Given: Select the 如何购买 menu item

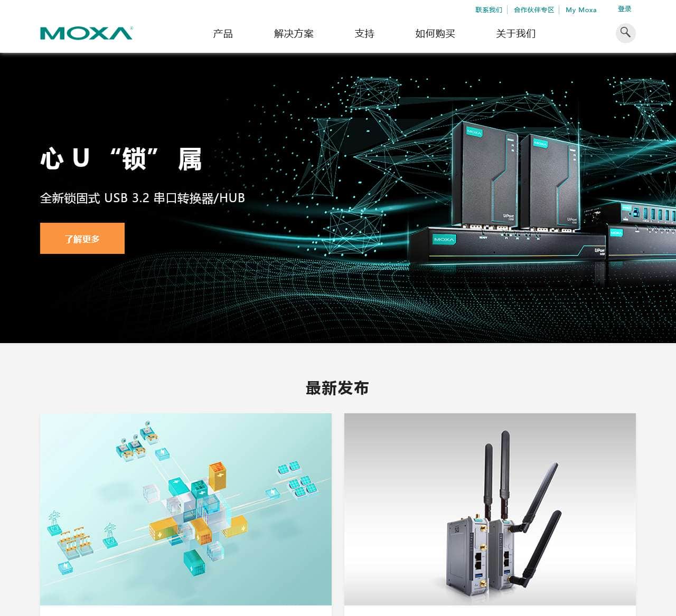Looking at the screenshot, I should click(x=435, y=34).
